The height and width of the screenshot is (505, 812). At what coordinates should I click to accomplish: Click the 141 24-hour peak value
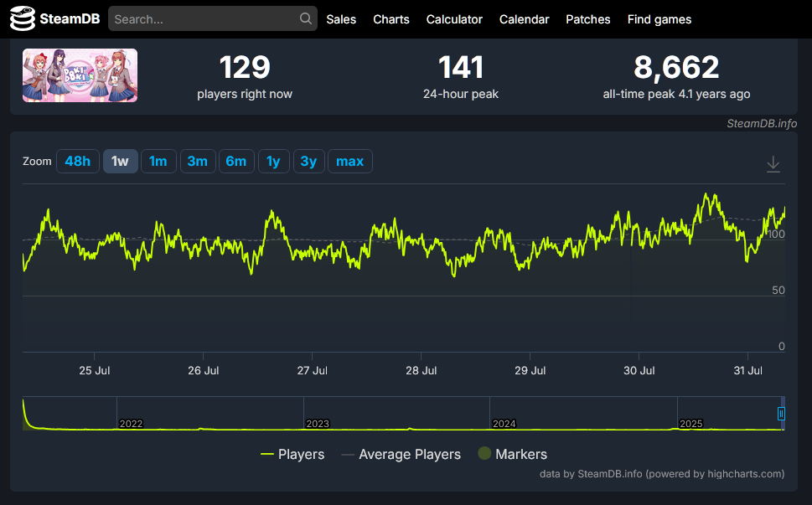coord(461,67)
